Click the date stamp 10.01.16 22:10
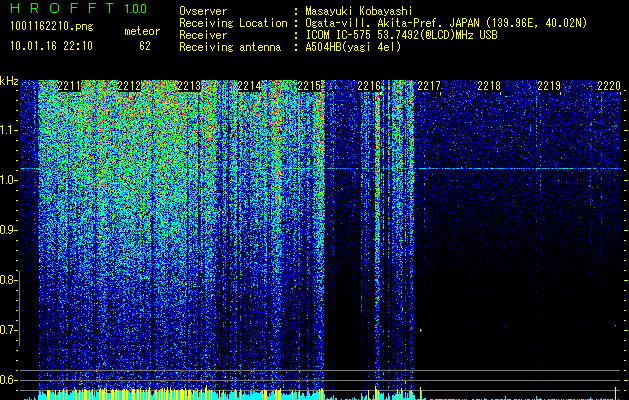Screen dimensions: 629x400 click(51, 46)
